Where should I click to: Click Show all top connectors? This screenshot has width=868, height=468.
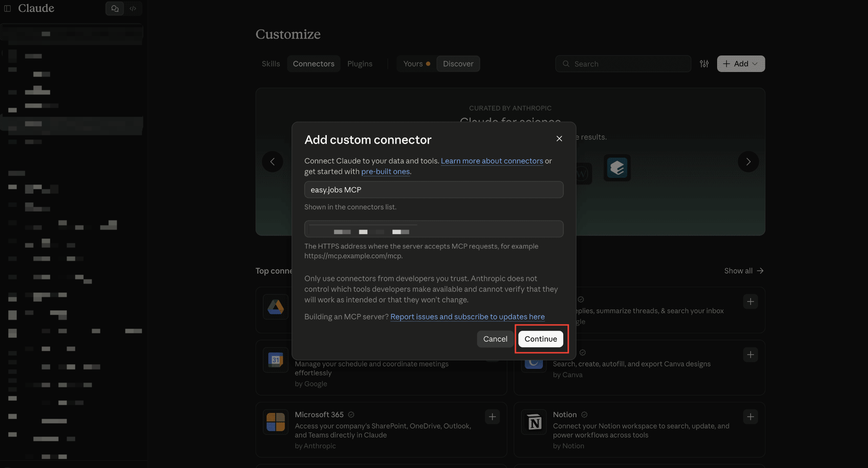pos(744,271)
